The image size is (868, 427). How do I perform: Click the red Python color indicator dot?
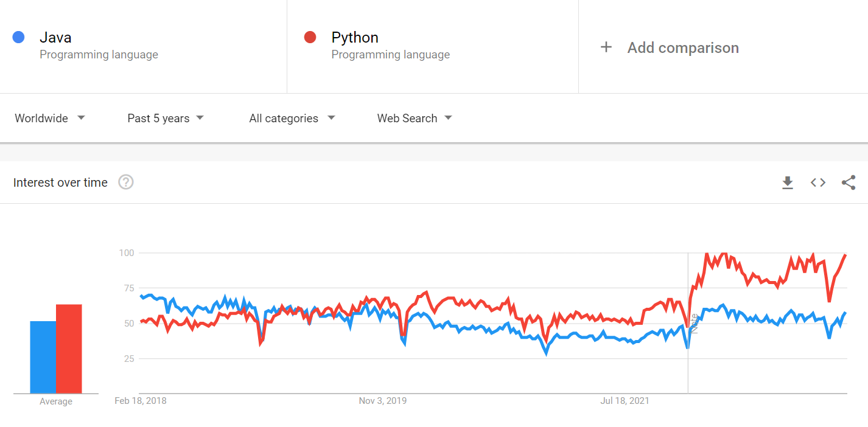tap(310, 37)
